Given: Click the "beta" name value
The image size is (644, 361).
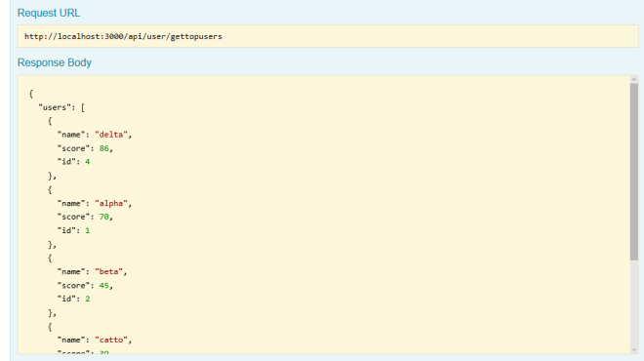Looking at the screenshot, I should click(x=109, y=271).
